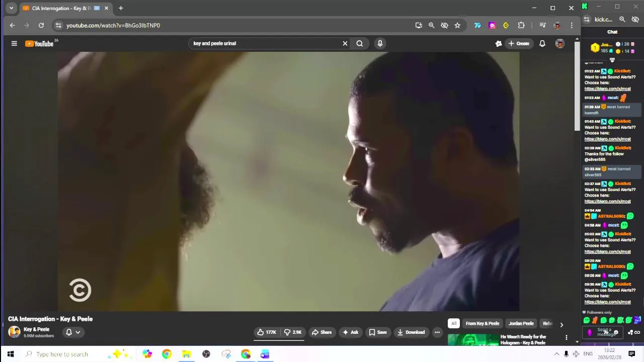Open the Chat tab in Kick window
This screenshot has height=362, width=644.
[x=612, y=32]
